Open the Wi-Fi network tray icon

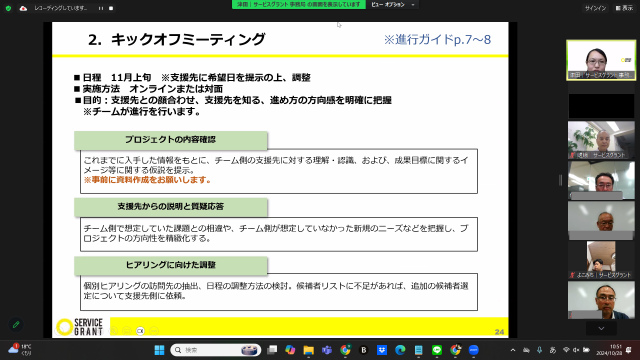(x=566, y=350)
